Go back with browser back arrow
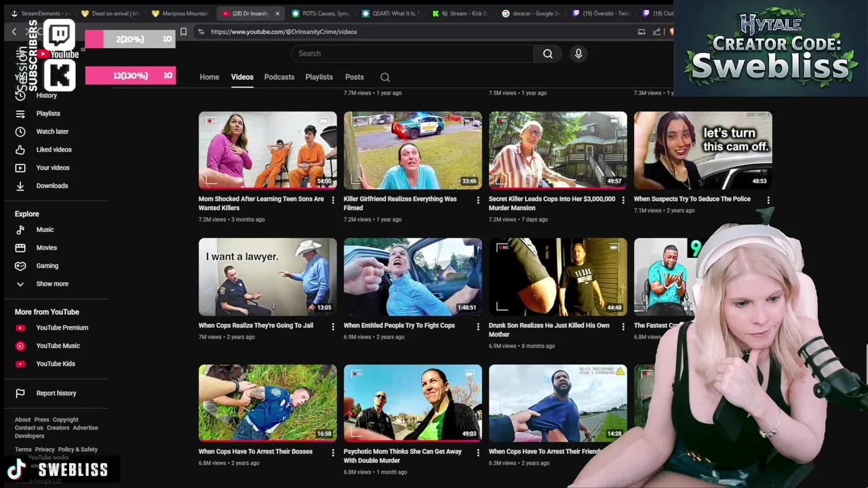The image size is (868, 488). pyautogui.click(x=14, y=32)
